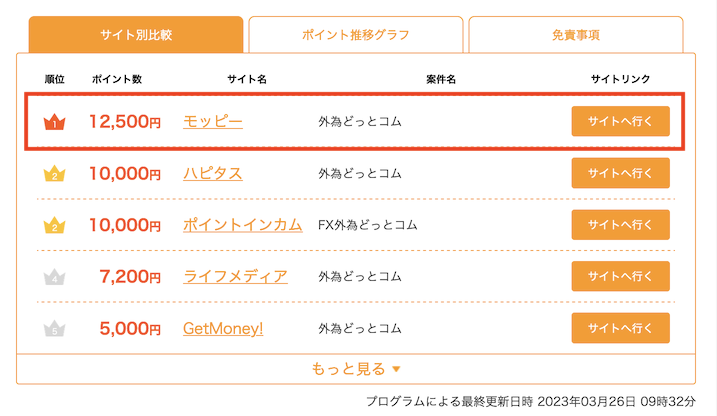Open the ライフメディア link

(x=235, y=277)
